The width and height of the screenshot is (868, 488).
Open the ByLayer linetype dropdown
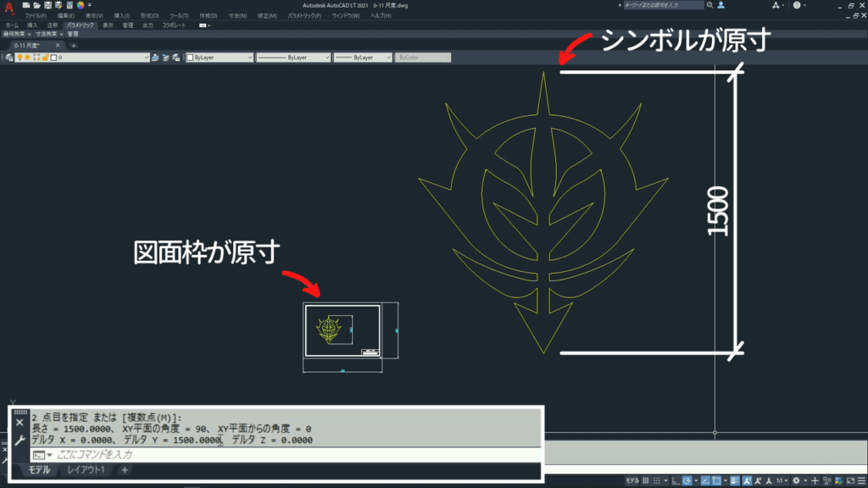point(293,58)
